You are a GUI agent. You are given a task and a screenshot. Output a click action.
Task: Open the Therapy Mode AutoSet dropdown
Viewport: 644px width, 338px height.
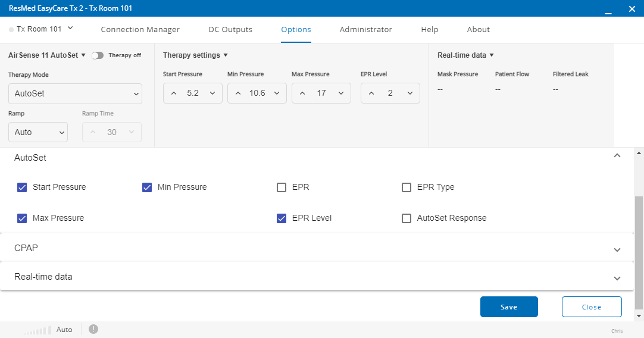pyautogui.click(x=75, y=93)
